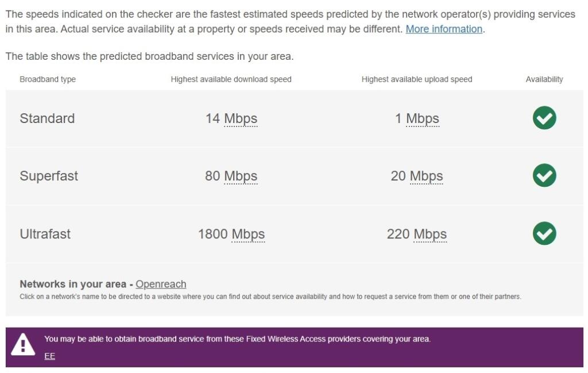
Task: Click the Mbps abbreviation beside 14
Action: [x=241, y=118]
